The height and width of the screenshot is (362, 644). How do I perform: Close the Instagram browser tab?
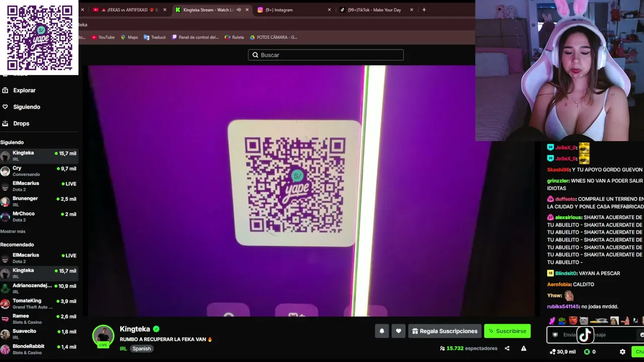coord(330,10)
